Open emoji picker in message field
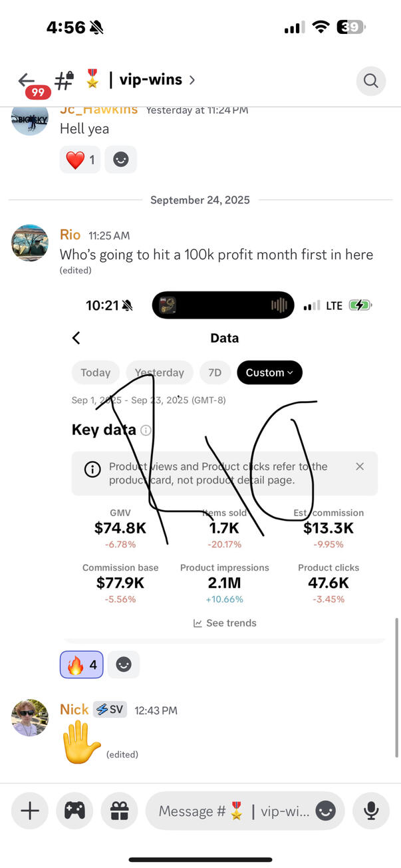This screenshot has width=401, height=868. 325,811
